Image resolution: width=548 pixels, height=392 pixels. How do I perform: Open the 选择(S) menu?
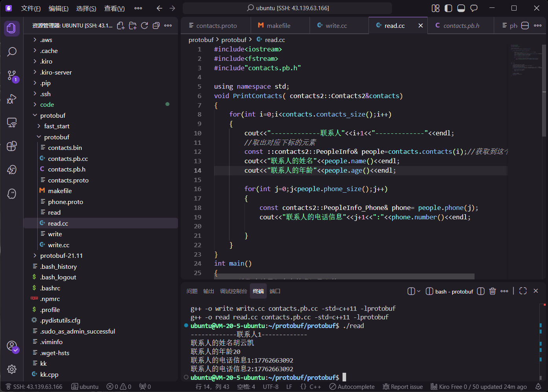[x=86, y=8]
